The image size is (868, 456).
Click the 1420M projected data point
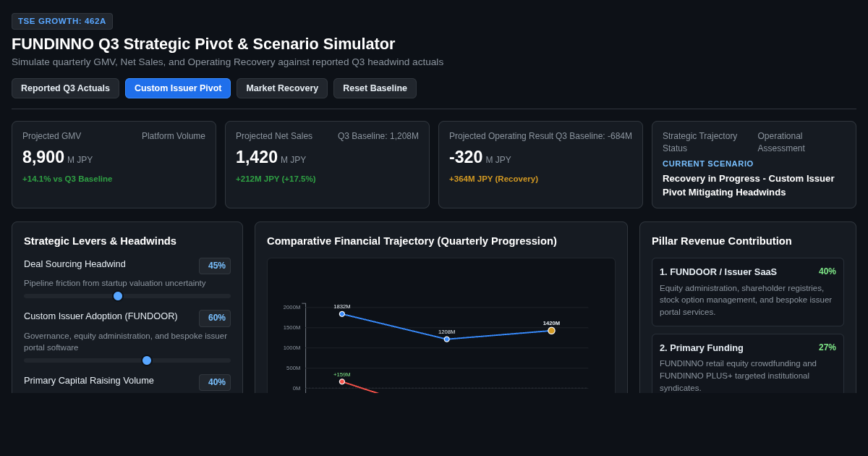click(x=551, y=331)
